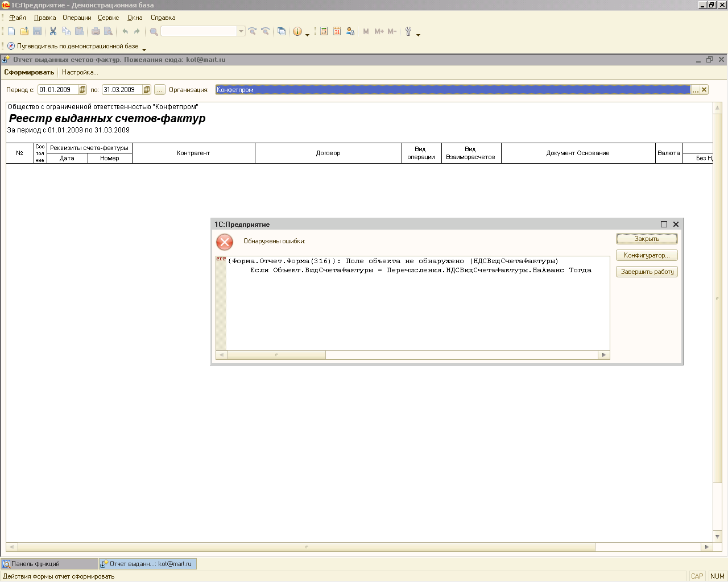
Task: Open the Окна menu
Action: point(135,18)
